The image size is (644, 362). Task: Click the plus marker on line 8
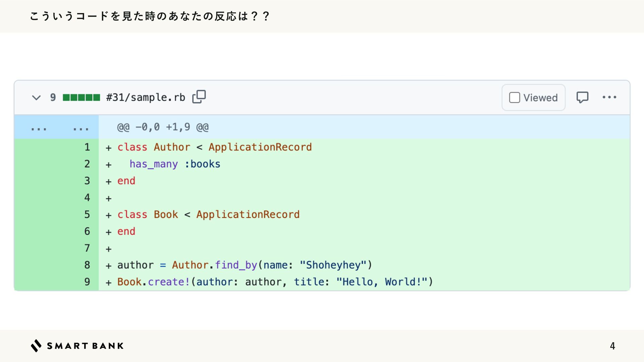coord(108,266)
